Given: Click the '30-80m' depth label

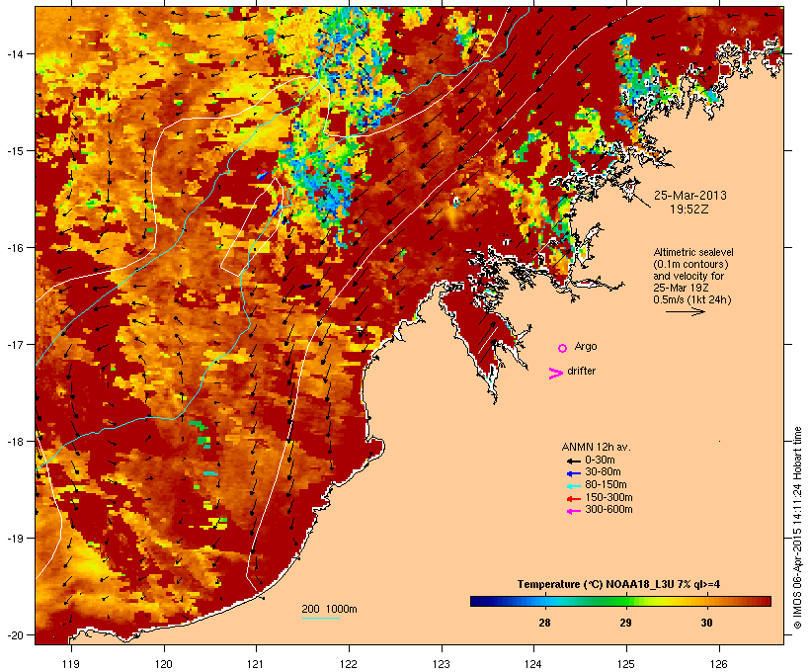Looking at the screenshot, I should (x=603, y=472).
